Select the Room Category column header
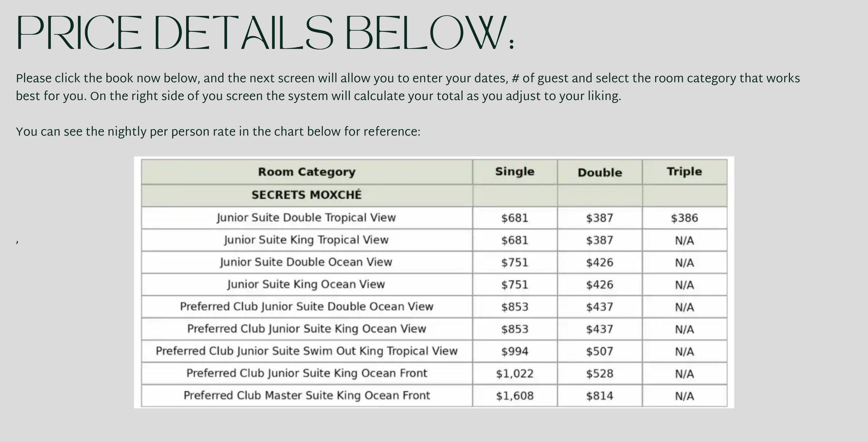Viewport: 868px width, 442px height. (307, 172)
